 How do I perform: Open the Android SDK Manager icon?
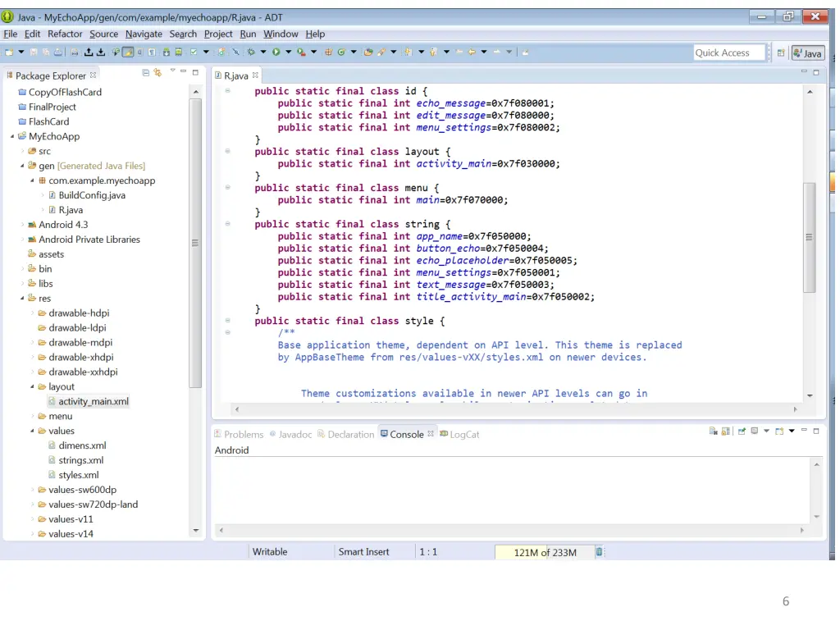click(166, 52)
